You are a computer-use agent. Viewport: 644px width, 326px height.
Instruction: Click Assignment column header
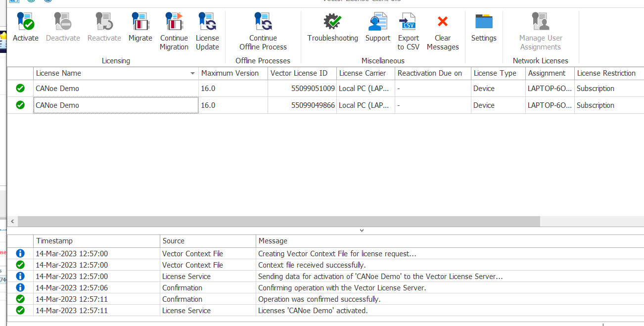pos(550,73)
